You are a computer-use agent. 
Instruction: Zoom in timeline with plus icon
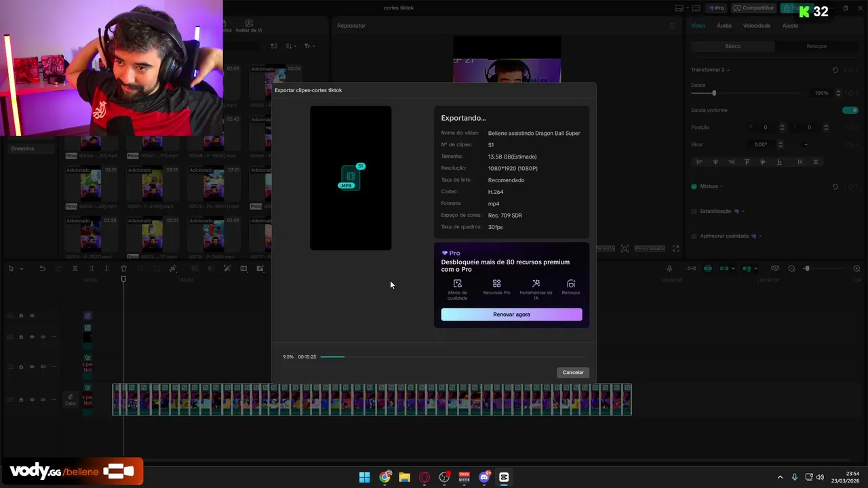856,269
